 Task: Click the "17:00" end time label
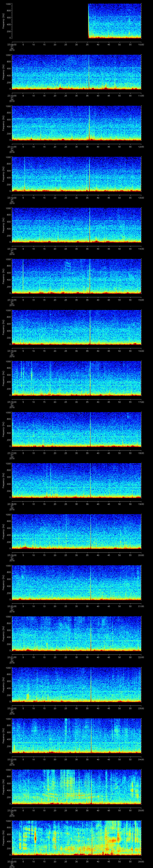pyautogui.click(x=141, y=402)
